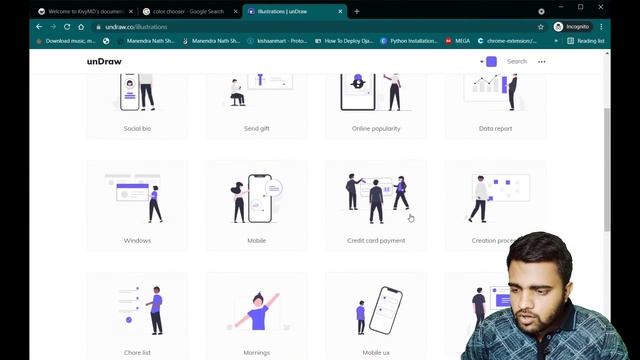Screen dimensions: 640x360
Task: Open the Windows illustration card
Action: click(x=137, y=205)
